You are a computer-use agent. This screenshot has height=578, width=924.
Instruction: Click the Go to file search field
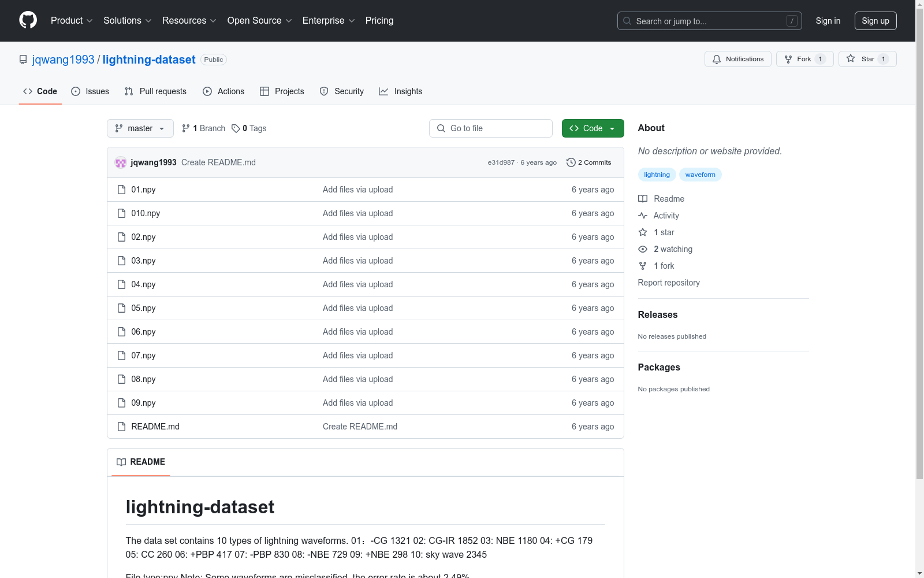[x=491, y=128]
